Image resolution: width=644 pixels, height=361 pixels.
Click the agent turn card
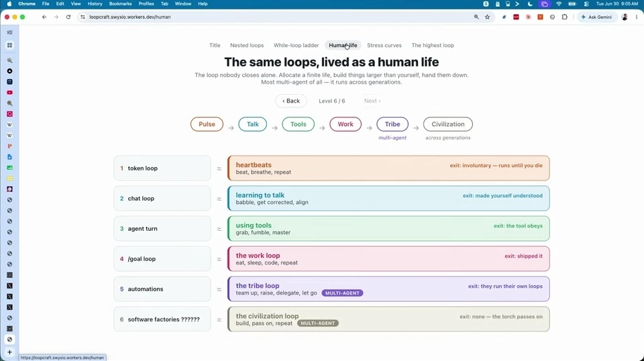(162, 228)
